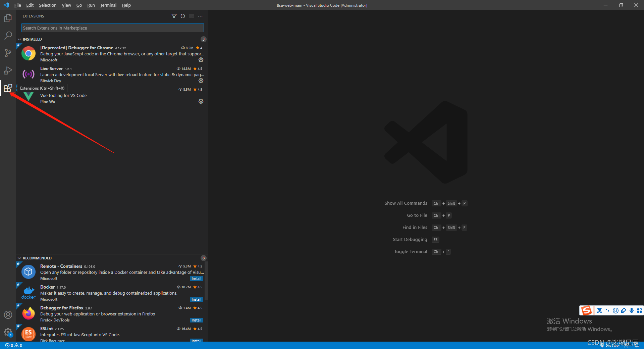Open the View menu
Screen dimensions: 644x349
(66, 5)
